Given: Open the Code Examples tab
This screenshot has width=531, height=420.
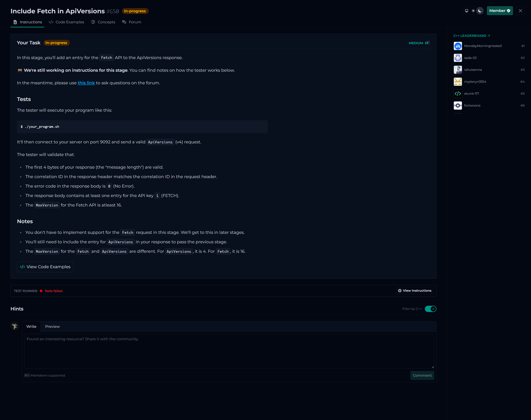Looking at the screenshot, I should pyautogui.click(x=66, y=22).
